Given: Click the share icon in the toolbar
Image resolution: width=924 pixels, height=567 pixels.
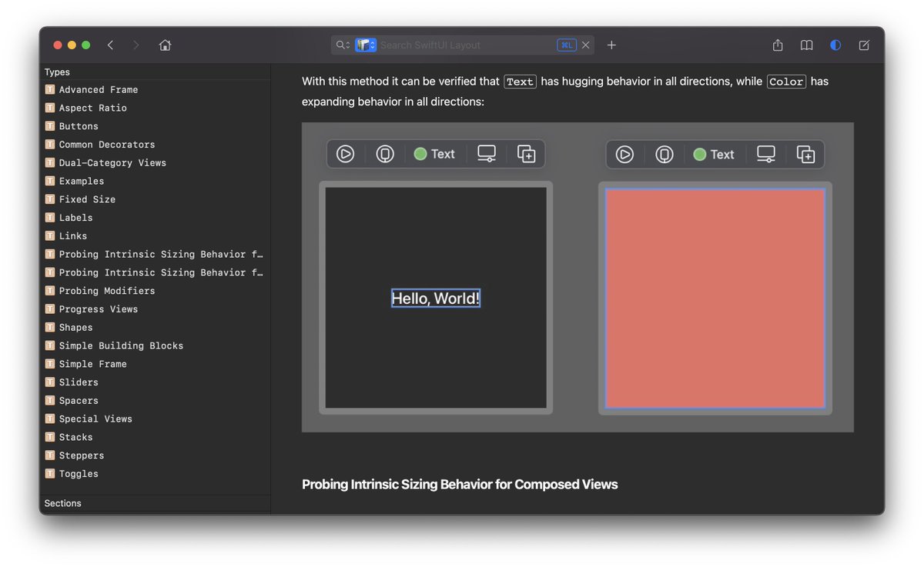Looking at the screenshot, I should [778, 45].
